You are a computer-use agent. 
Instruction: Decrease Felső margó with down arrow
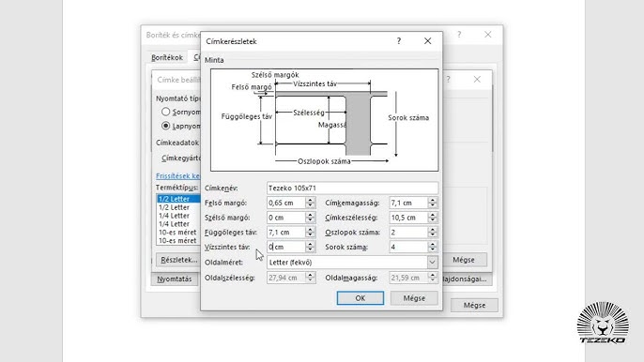click(311, 205)
